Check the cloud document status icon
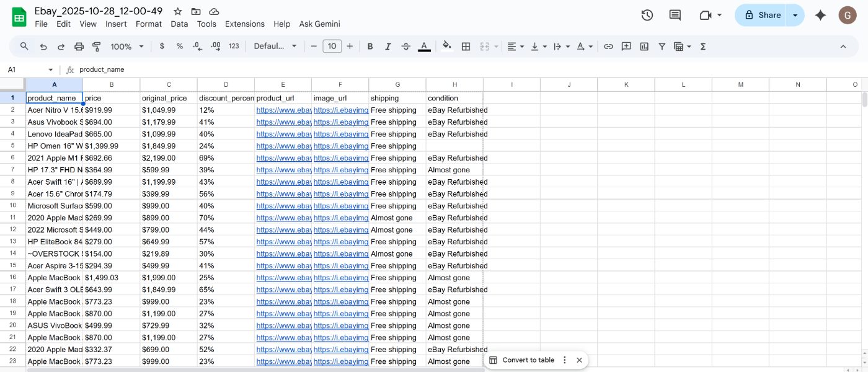The image size is (868, 372). [214, 11]
